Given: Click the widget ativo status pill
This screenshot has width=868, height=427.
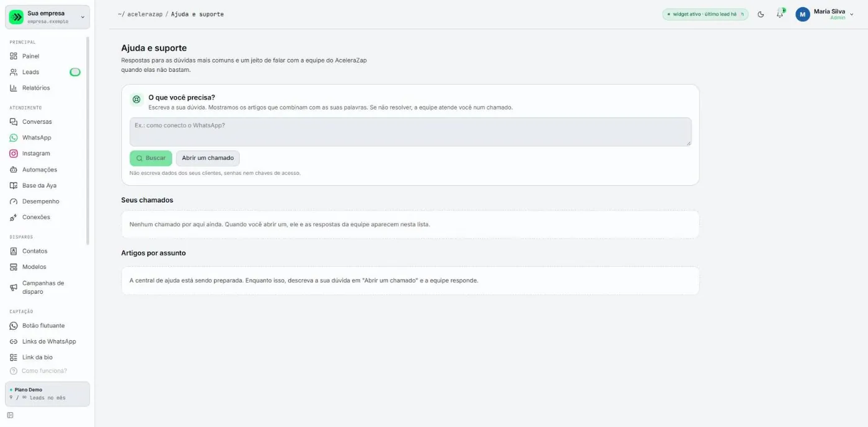Looking at the screenshot, I should (x=705, y=14).
